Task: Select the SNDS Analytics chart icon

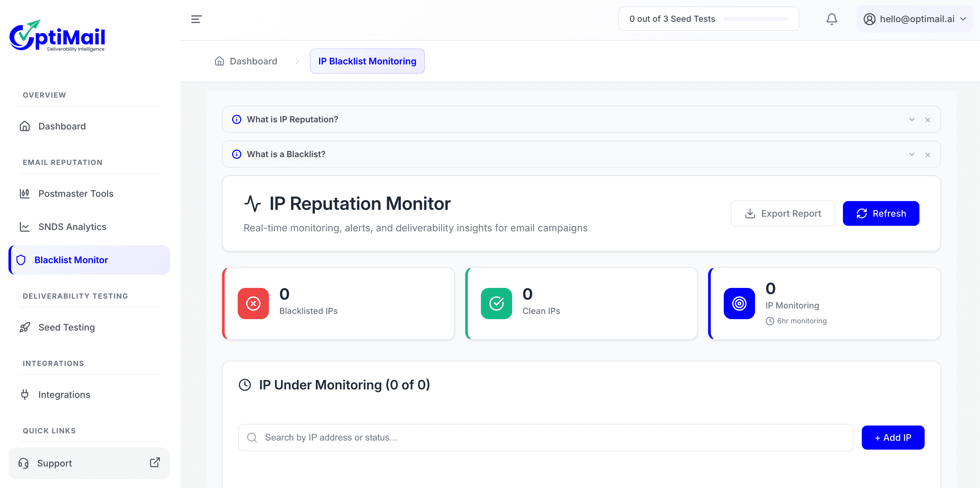Action: pos(24,226)
